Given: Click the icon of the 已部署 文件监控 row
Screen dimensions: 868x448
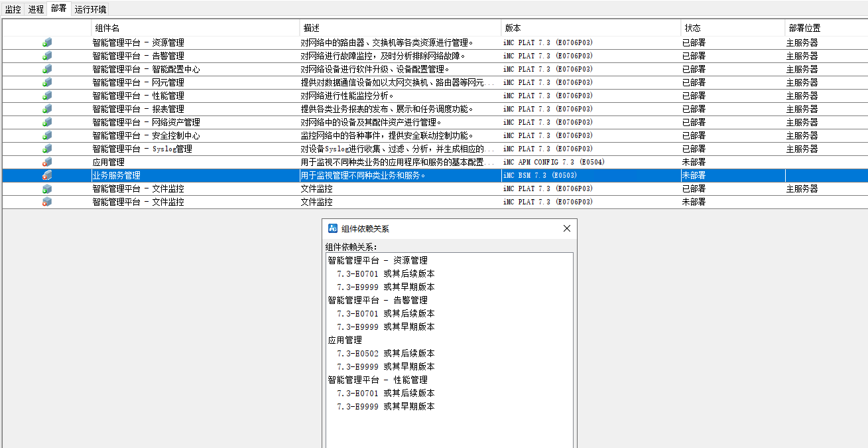Looking at the screenshot, I should [47, 188].
